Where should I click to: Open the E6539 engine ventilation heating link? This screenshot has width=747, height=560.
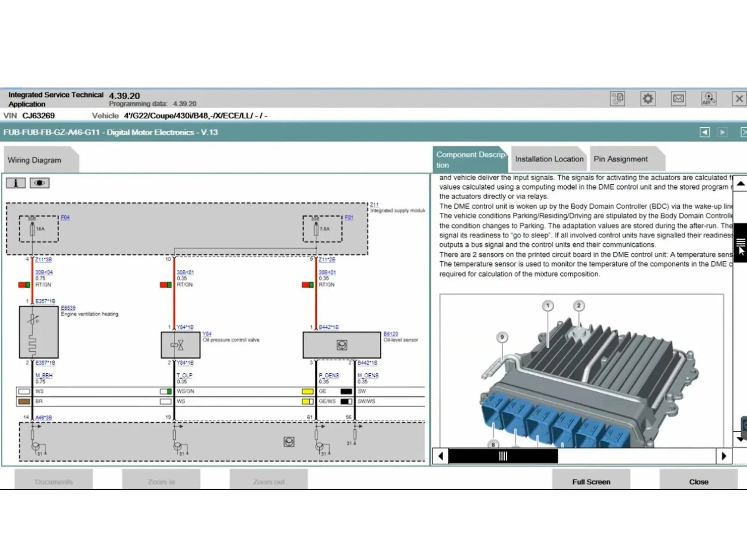(68, 308)
